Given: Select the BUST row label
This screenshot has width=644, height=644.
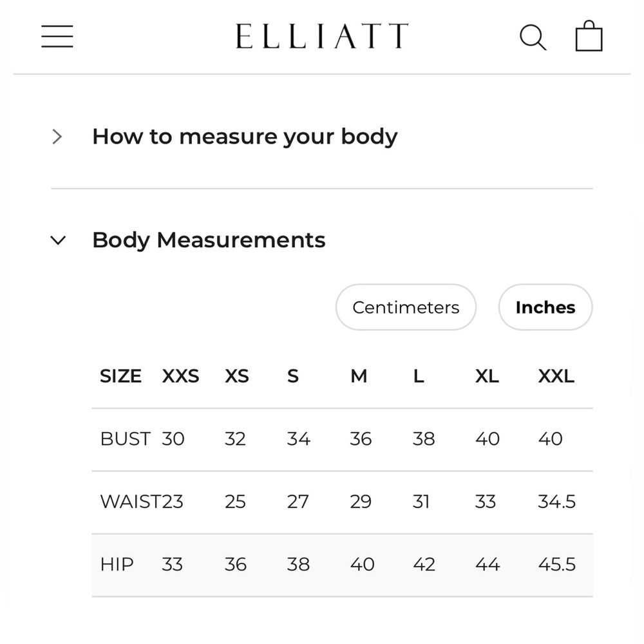Looking at the screenshot, I should pyautogui.click(x=126, y=439).
